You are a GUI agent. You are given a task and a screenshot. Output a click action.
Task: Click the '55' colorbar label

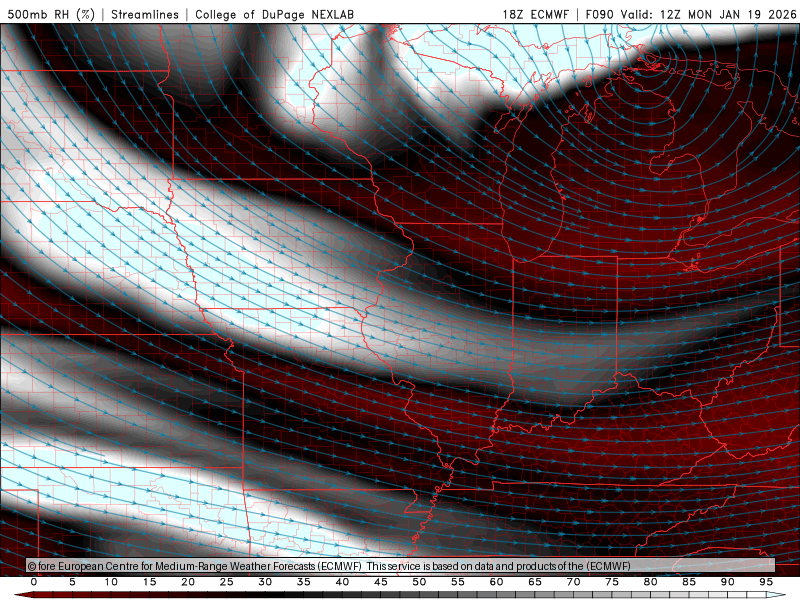point(458,582)
